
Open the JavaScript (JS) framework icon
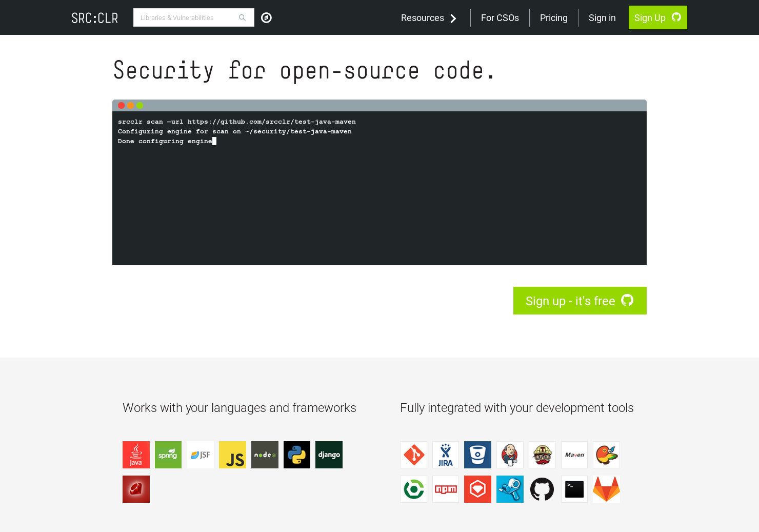(232, 455)
